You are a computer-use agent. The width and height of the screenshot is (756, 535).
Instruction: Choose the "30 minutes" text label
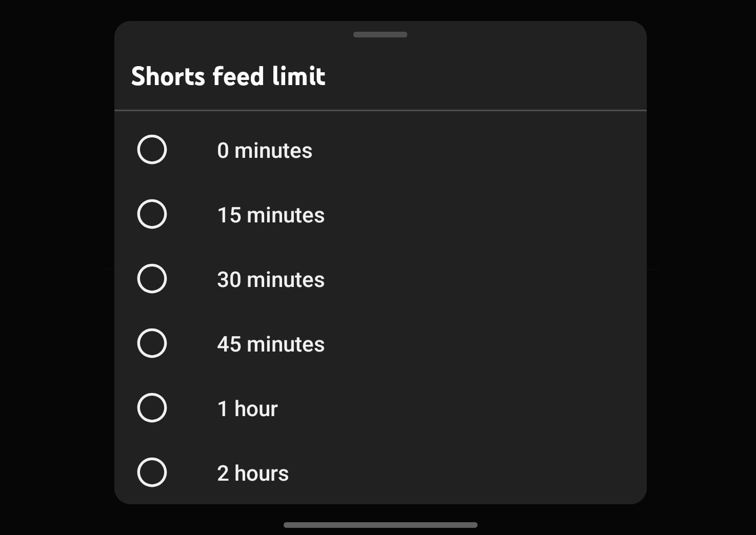270,280
